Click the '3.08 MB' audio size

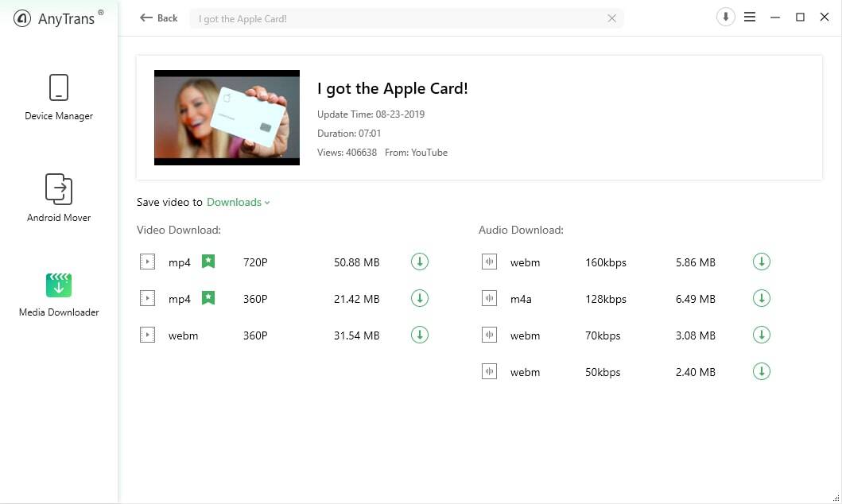[x=696, y=335]
